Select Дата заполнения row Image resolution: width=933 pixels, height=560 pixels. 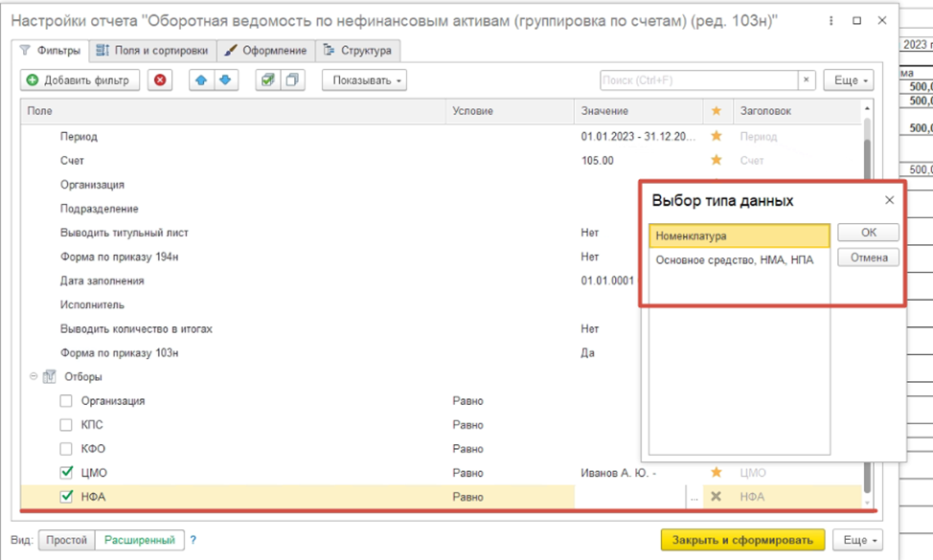(102, 280)
